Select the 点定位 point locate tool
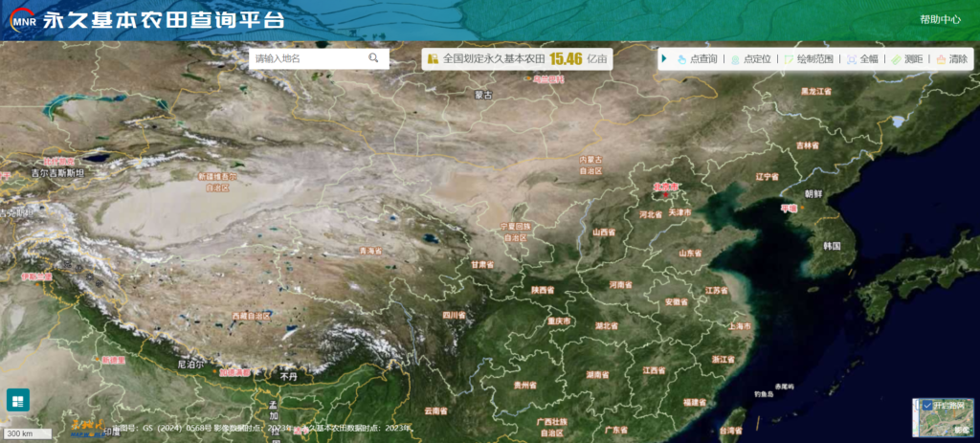 coord(750,59)
